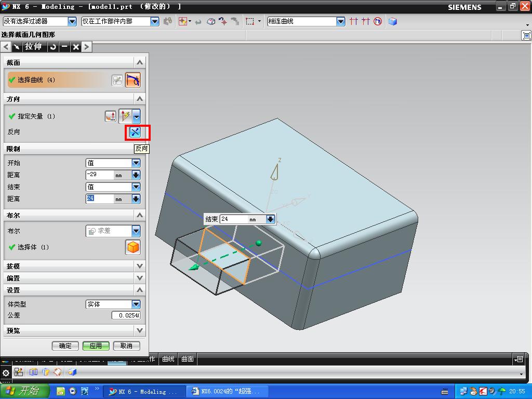
Task: Open the 布尔 求差 dropdown
Action: click(x=136, y=231)
